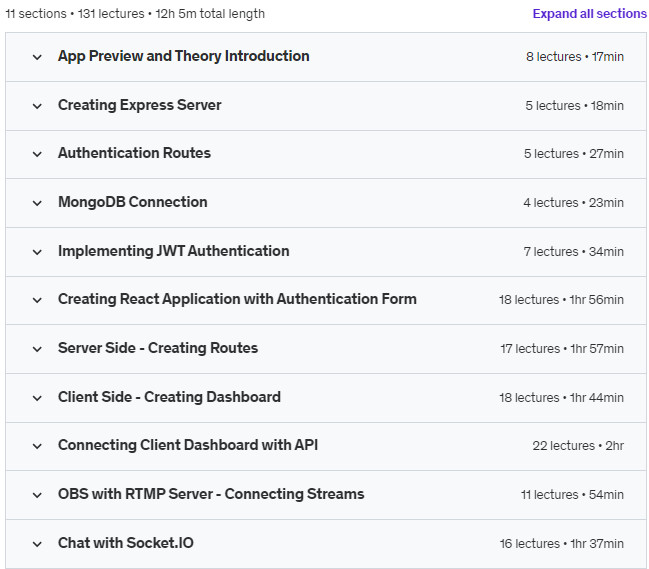649x569 pixels.
Task: Click the '22 lectures • 2hr' text
Action: point(578,446)
